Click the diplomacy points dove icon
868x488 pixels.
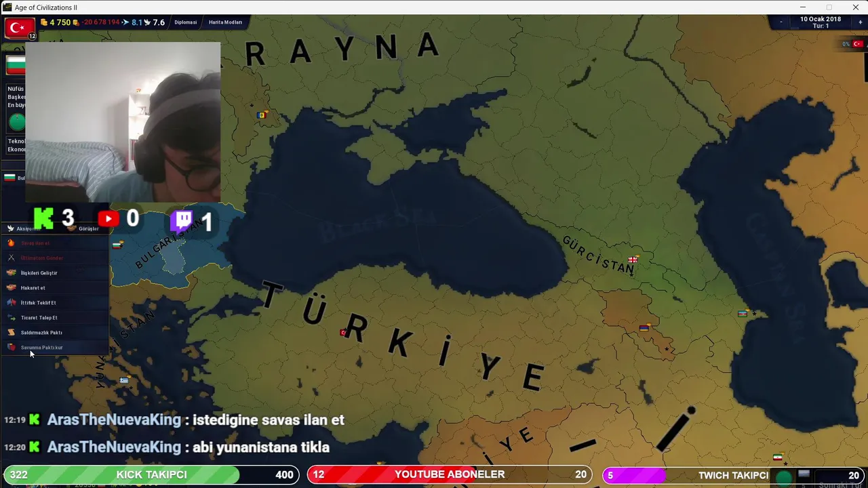(x=147, y=22)
